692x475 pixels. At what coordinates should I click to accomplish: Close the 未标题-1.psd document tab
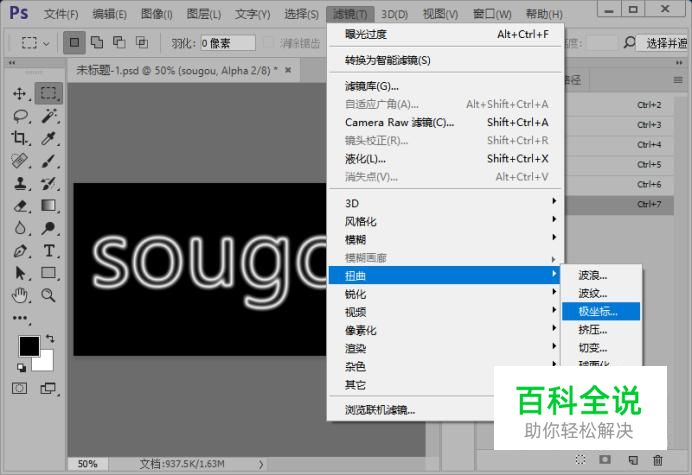click(288, 70)
